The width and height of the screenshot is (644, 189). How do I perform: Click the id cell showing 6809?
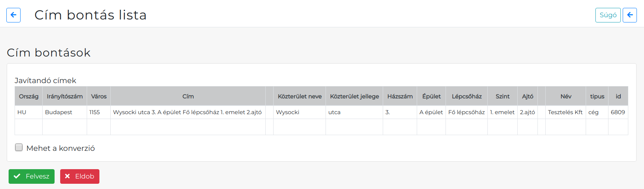tap(618, 112)
